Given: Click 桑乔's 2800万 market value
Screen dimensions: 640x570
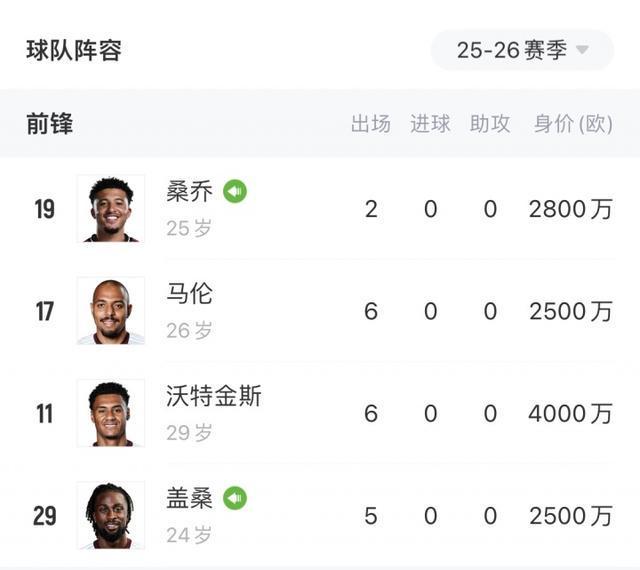Looking at the screenshot, I should (x=570, y=209).
